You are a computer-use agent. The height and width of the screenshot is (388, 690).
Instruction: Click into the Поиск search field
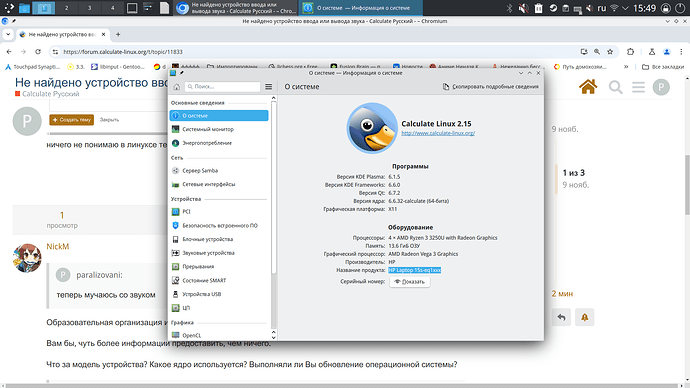coord(223,87)
